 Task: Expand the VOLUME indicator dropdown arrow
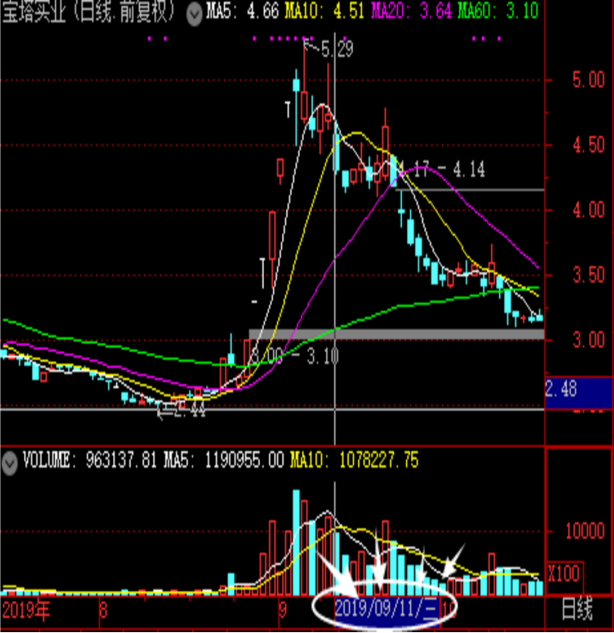(9, 463)
